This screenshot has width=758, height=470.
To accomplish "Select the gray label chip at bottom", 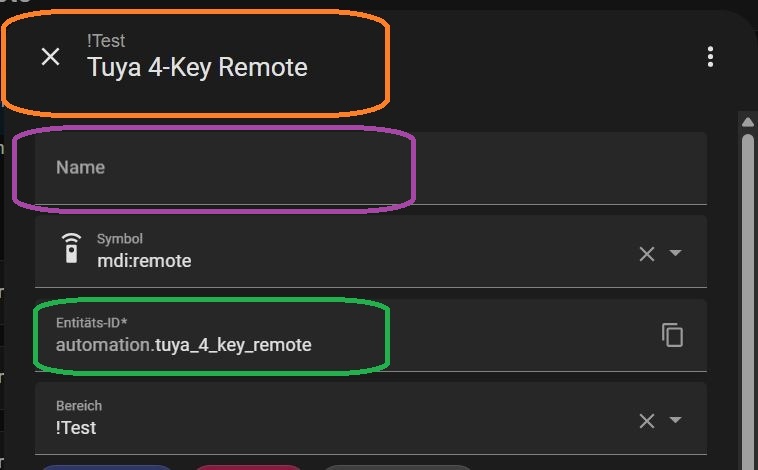I will pos(396,467).
